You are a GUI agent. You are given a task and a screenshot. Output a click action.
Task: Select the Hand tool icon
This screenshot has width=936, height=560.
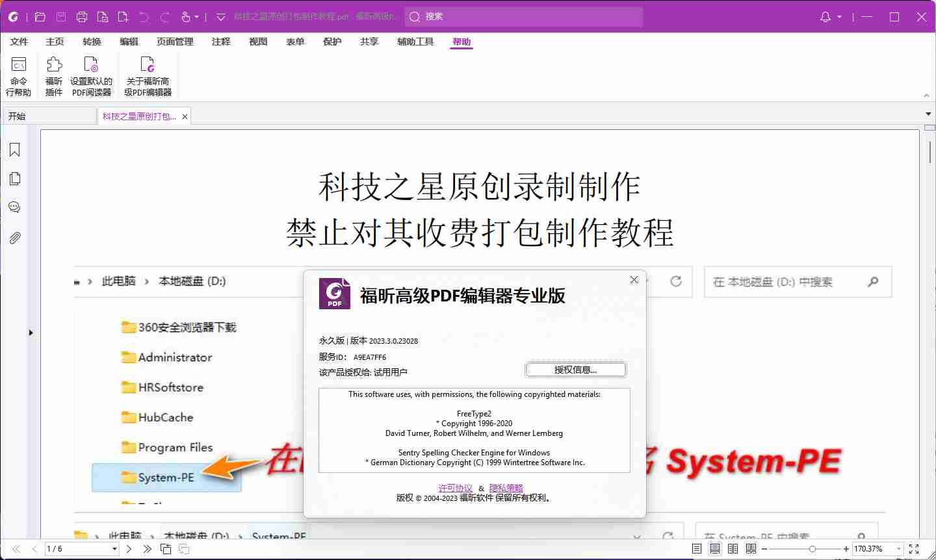pos(186,17)
